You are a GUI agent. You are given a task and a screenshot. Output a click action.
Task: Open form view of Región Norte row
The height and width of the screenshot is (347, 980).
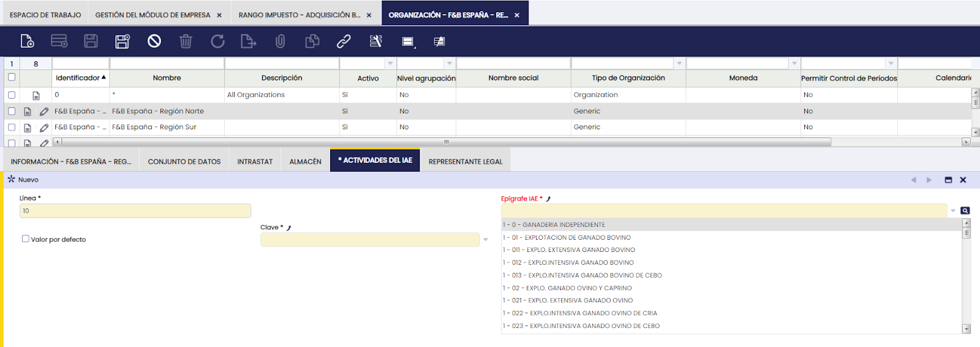[x=28, y=112]
